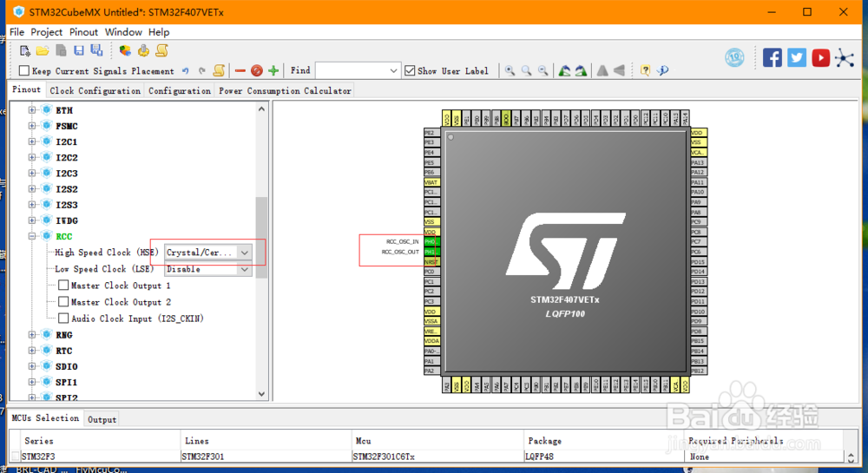Select the MCUs Selection tab
The width and height of the screenshot is (868, 473).
(x=45, y=418)
